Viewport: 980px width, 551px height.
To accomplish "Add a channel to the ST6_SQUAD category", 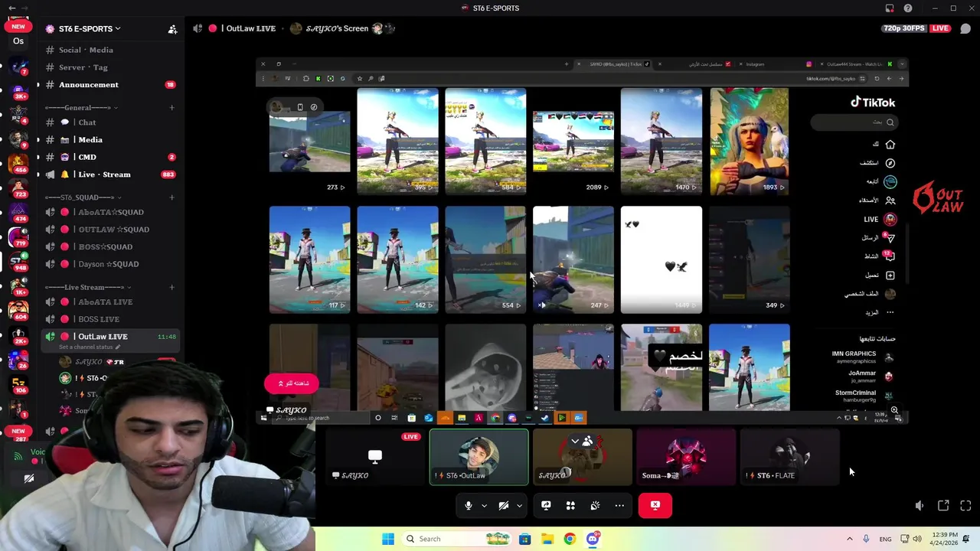I will point(171,197).
